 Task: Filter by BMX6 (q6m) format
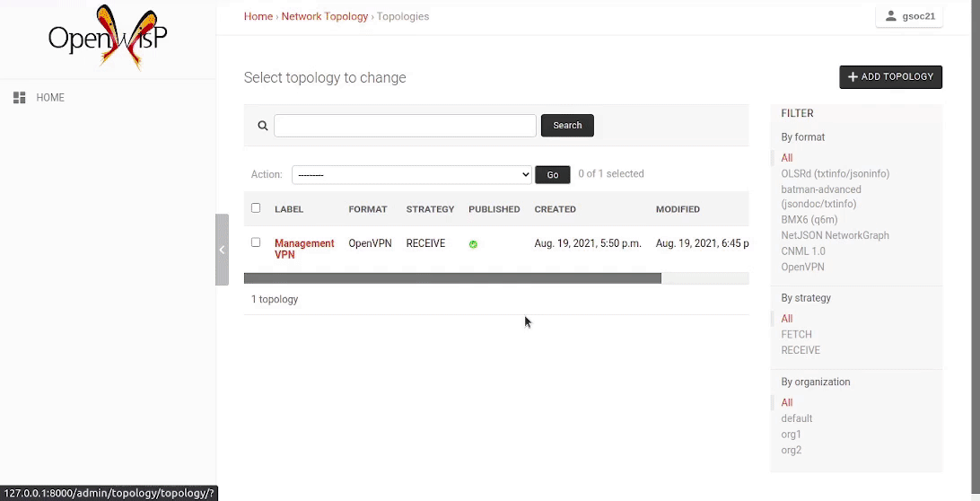(x=809, y=220)
